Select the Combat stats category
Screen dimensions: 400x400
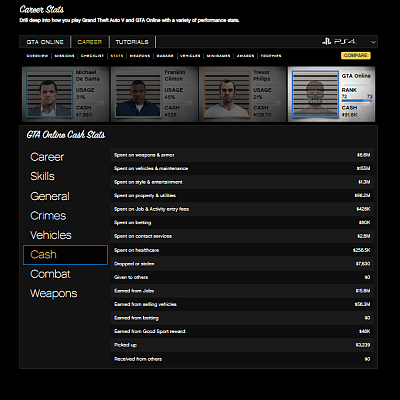(x=50, y=274)
